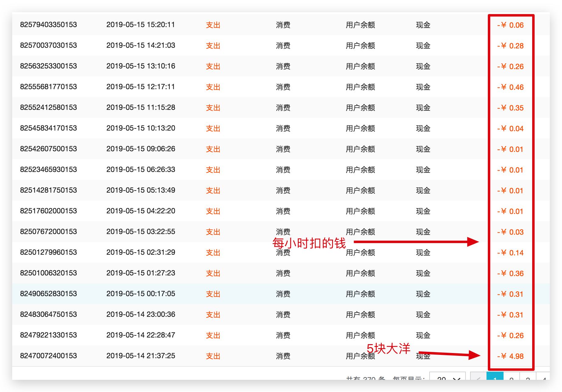Screen dimensions: 562x392
Task: Select transaction ID 82523465930153
Action: coord(48,170)
